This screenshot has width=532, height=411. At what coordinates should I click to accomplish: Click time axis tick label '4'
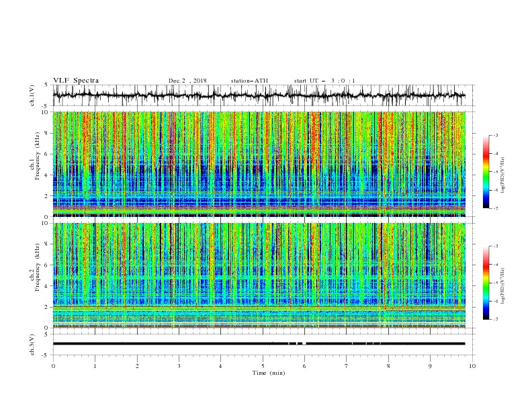coord(220,366)
